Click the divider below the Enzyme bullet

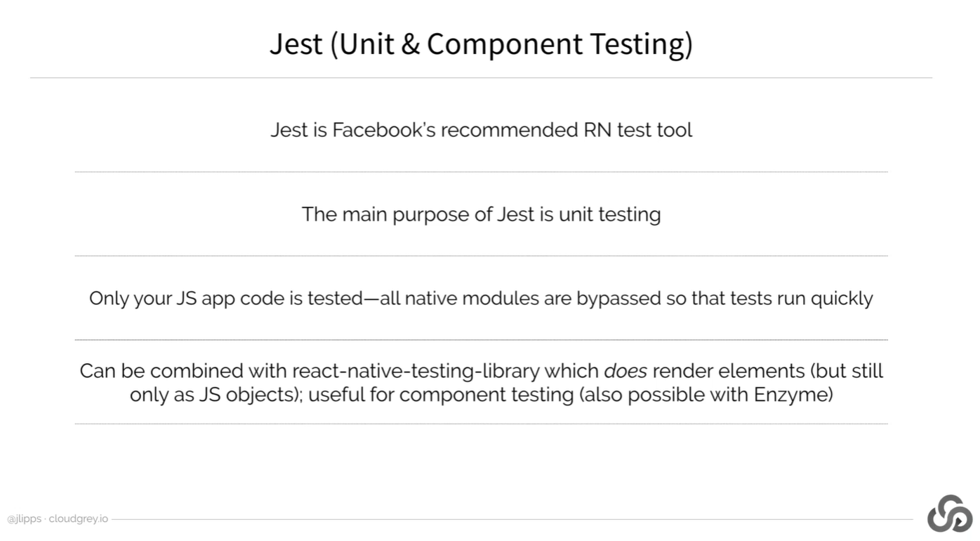point(481,424)
